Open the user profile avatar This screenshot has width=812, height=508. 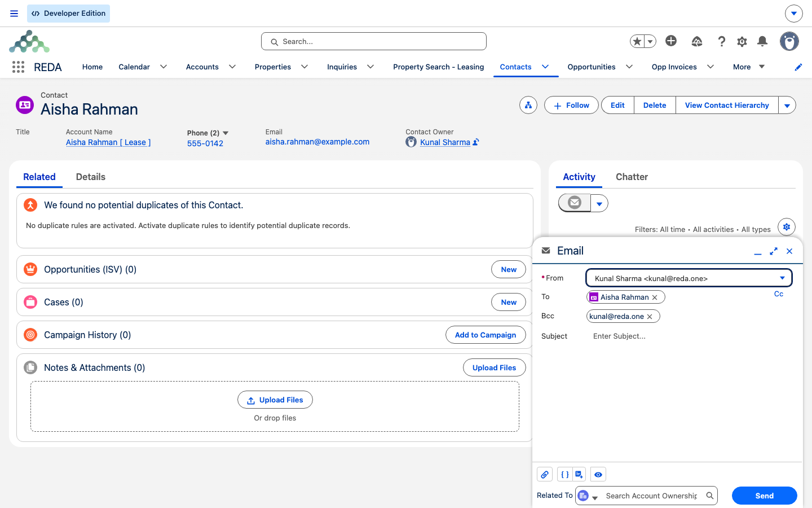pos(789,41)
